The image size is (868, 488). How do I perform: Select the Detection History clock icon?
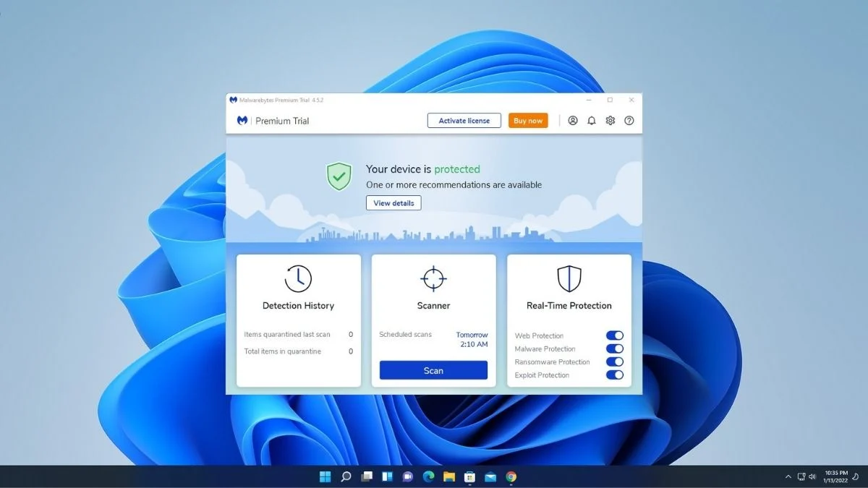(297, 278)
